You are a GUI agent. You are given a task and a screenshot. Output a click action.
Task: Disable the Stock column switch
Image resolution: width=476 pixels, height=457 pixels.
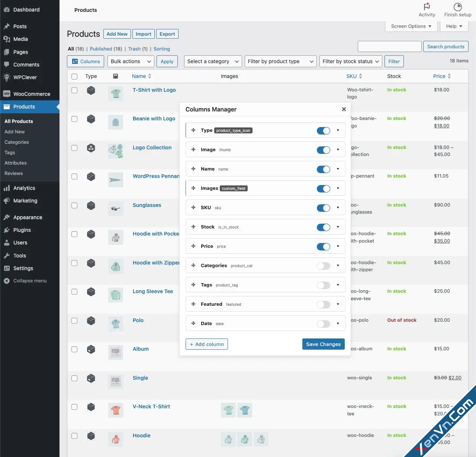[x=324, y=227]
